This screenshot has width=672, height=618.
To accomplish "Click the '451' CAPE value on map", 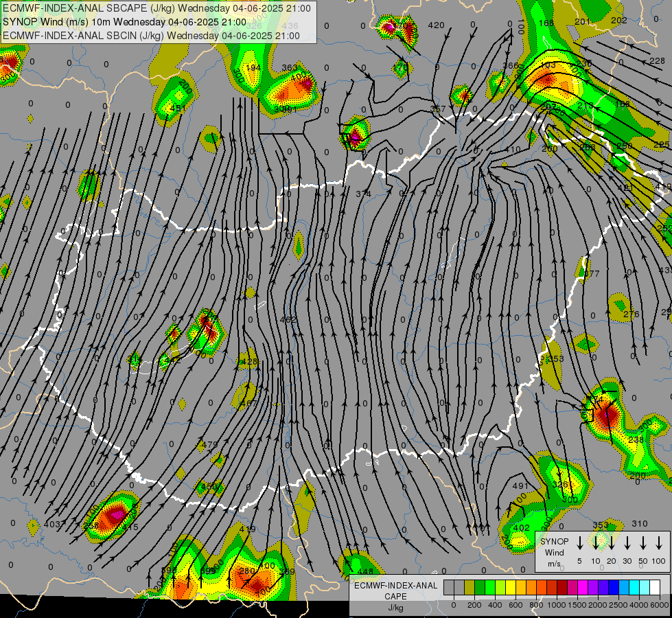I will click(x=178, y=108).
